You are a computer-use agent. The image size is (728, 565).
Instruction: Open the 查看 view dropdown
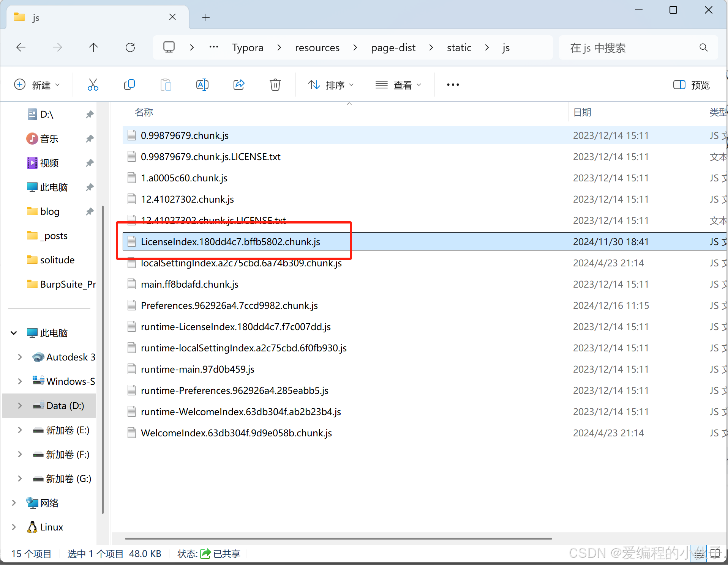(x=398, y=85)
